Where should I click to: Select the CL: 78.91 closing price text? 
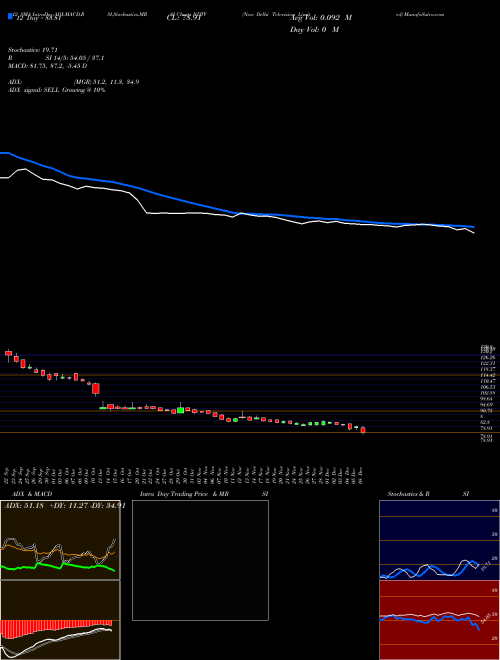click(x=184, y=19)
